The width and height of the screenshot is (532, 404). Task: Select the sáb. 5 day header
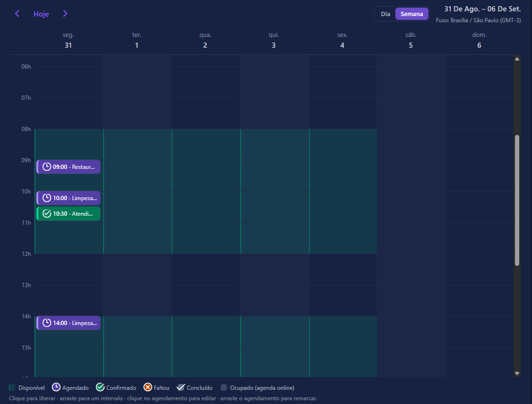[411, 40]
